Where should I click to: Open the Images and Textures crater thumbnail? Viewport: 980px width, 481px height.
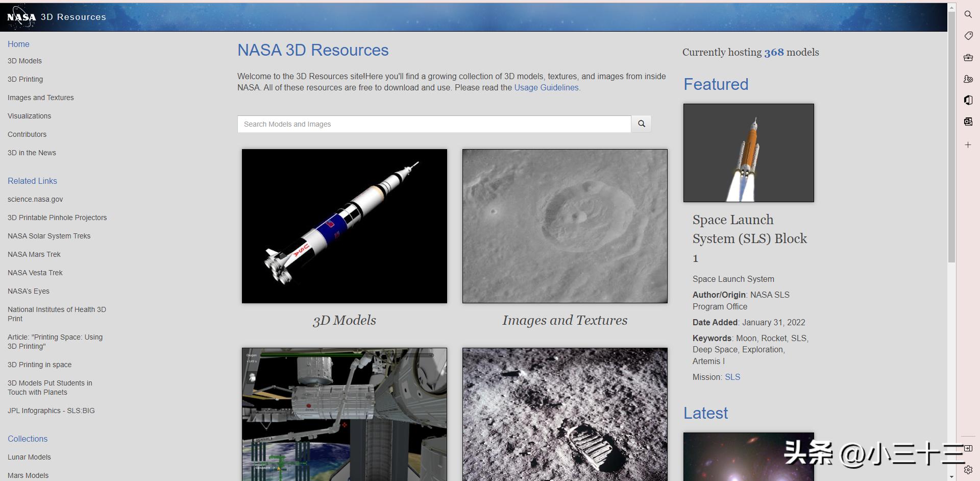tap(565, 226)
